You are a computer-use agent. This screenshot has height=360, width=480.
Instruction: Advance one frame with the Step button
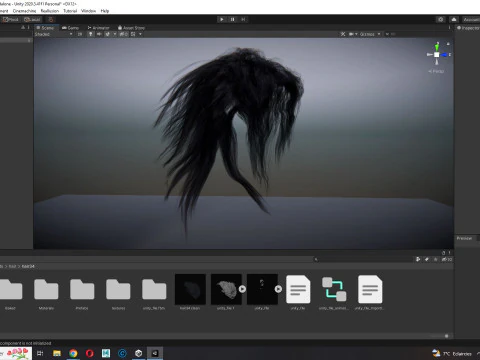[243, 19]
